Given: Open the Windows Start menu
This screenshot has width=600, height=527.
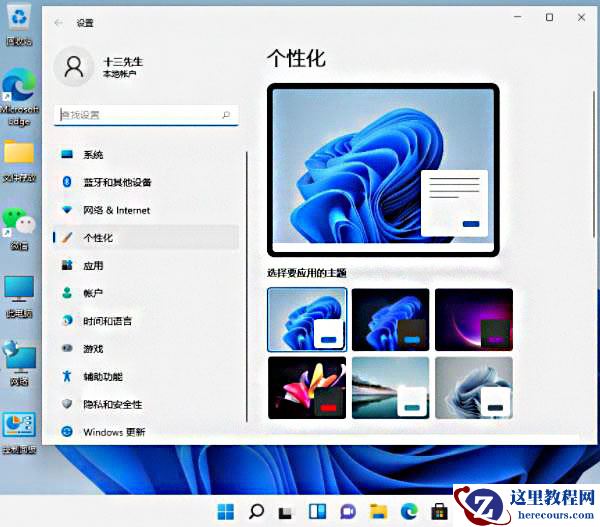Looking at the screenshot, I should point(226,512).
